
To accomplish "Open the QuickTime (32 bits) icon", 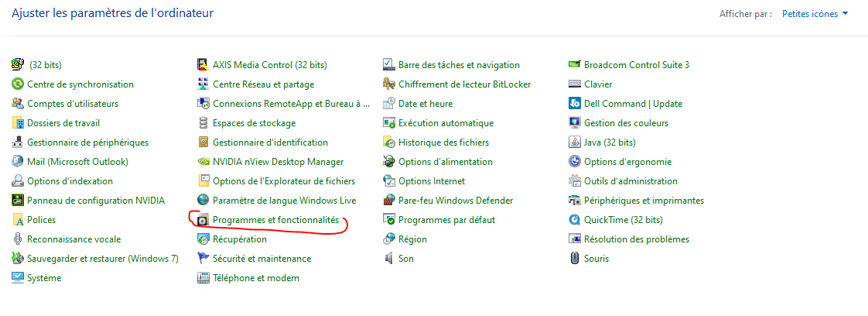I will point(574,220).
